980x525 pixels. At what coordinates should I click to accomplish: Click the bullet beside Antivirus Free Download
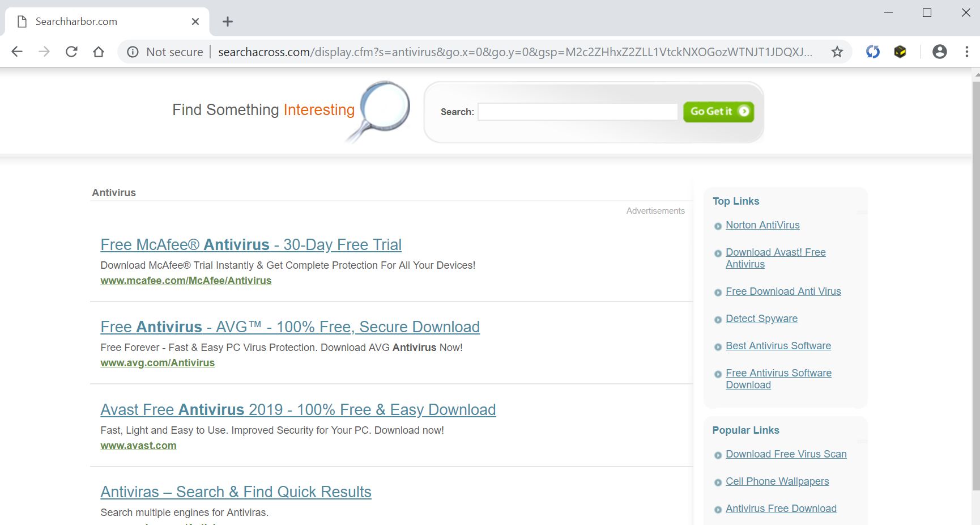coord(718,510)
